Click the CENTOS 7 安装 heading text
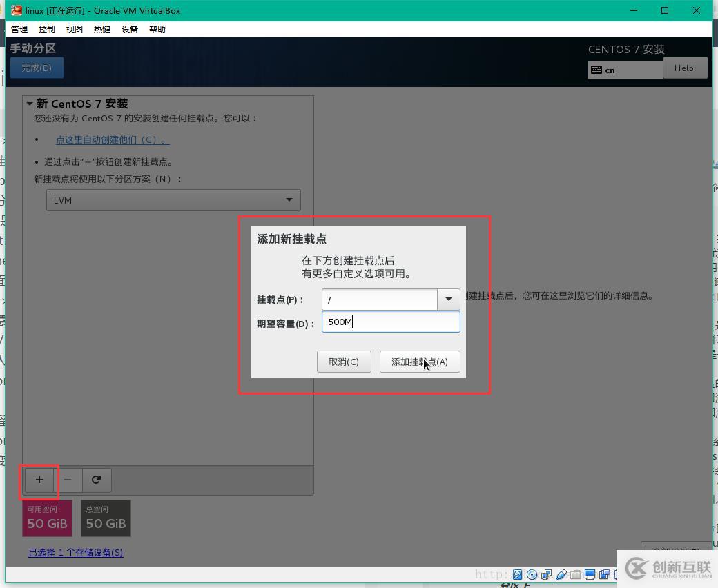 pyautogui.click(x=626, y=49)
